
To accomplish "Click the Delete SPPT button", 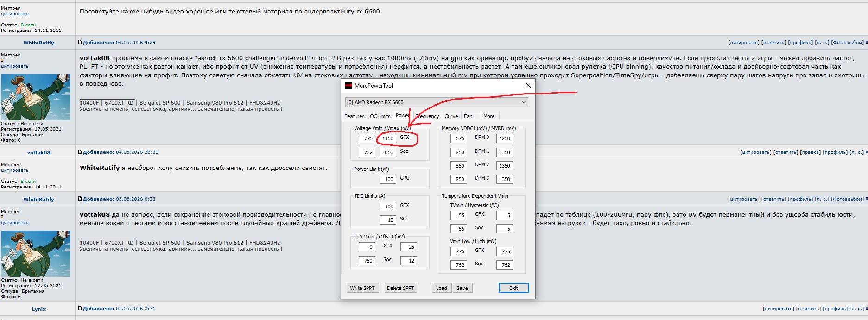I will pyautogui.click(x=401, y=288).
